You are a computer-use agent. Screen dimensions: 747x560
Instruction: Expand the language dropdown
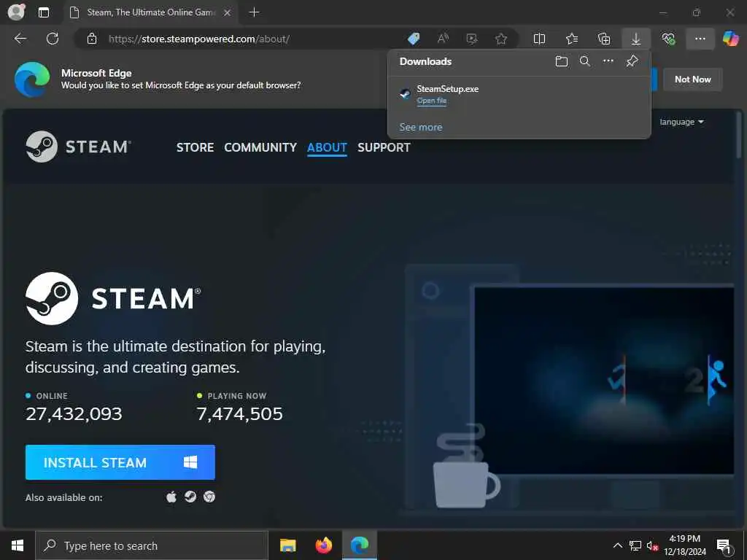pyautogui.click(x=681, y=122)
